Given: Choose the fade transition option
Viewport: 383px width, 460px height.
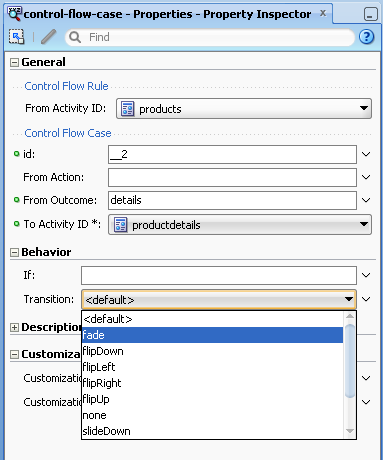Looking at the screenshot, I should 212,335.
